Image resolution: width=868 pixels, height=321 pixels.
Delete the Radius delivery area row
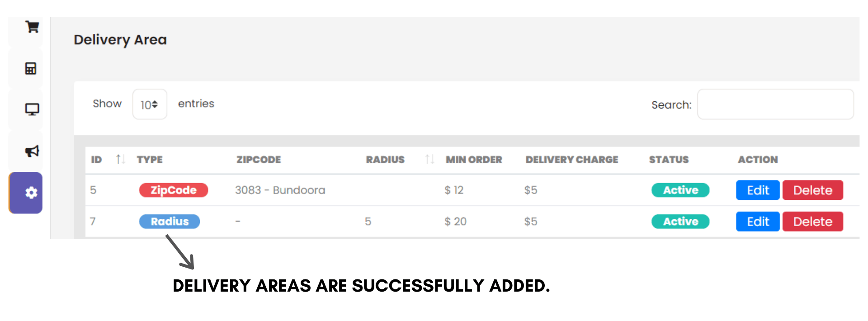pyautogui.click(x=812, y=222)
